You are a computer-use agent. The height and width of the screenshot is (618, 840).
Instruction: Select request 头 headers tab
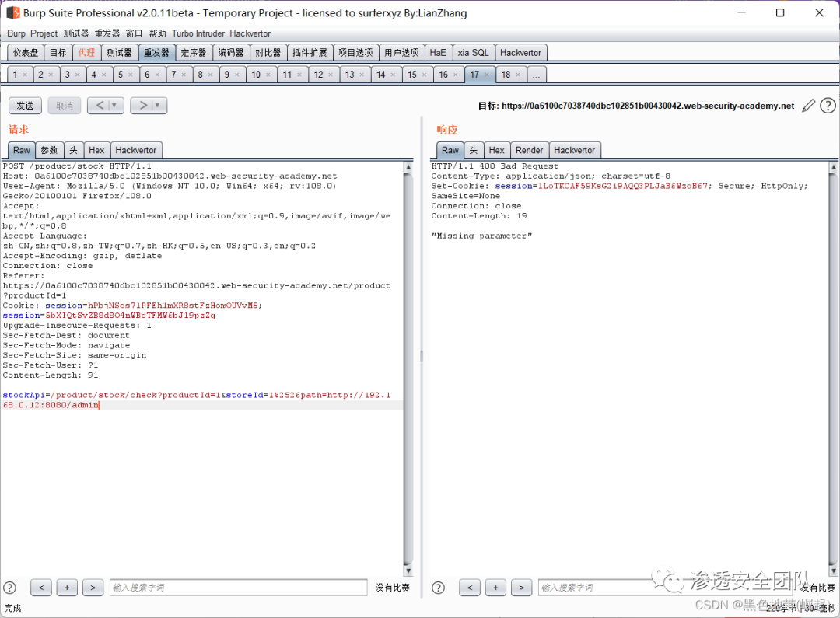click(x=73, y=150)
